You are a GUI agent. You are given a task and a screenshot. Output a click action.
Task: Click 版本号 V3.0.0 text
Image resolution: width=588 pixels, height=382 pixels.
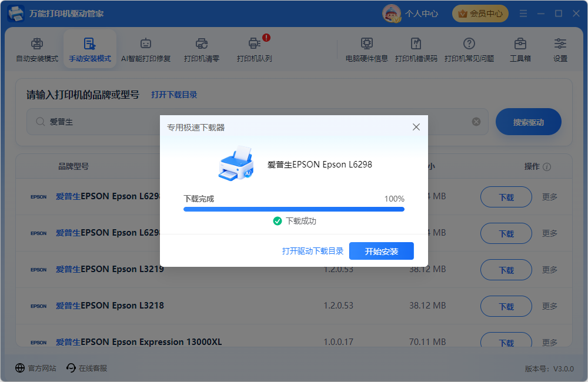pos(549,369)
